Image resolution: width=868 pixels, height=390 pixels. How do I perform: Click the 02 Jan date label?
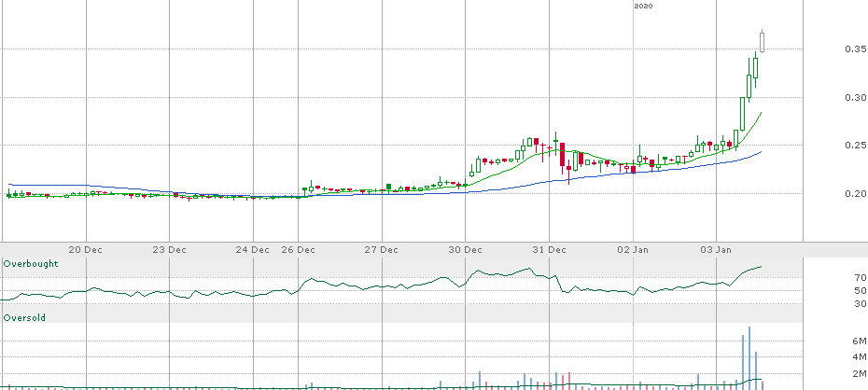(x=634, y=249)
